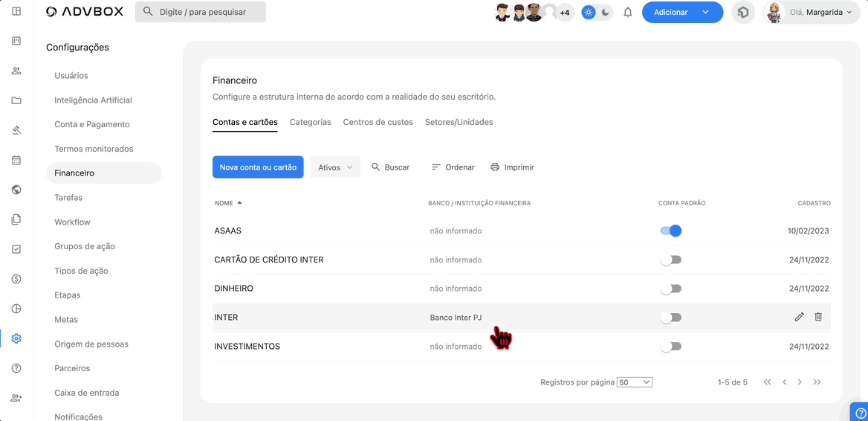
Task: Click the search field at top
Action: click(x=201, y=12)
